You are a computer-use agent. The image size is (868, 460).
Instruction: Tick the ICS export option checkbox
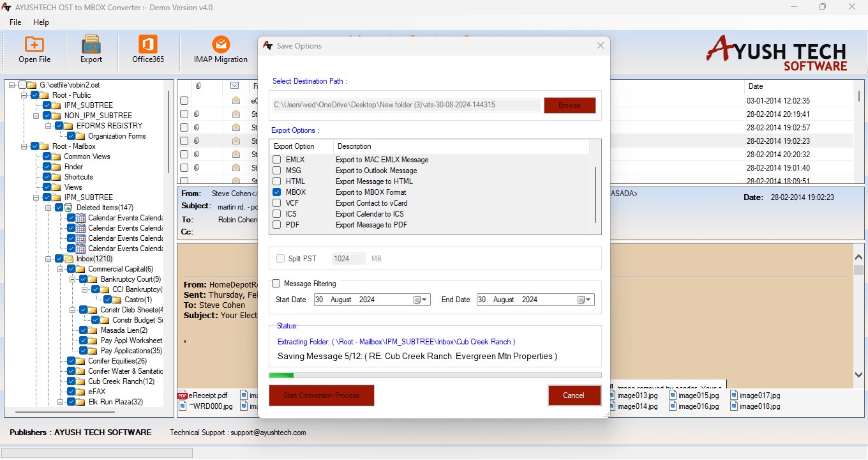[277, 214]
